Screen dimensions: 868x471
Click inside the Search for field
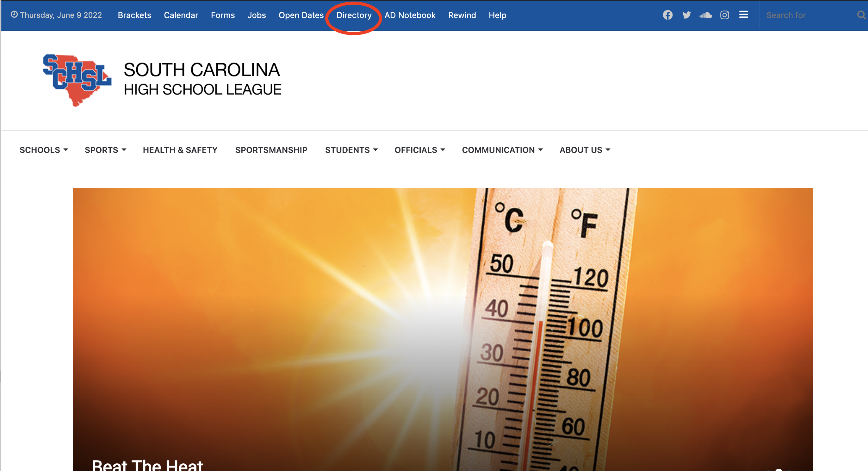click(809, 15)
